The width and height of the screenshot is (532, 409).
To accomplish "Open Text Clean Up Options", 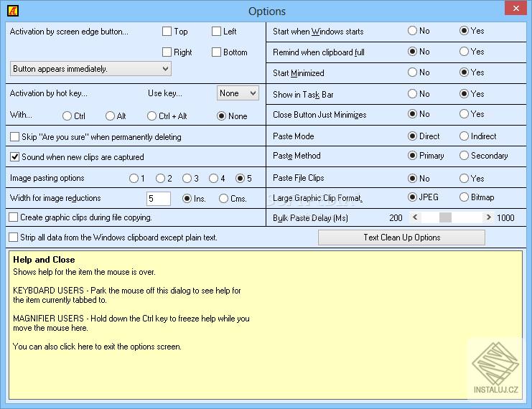I will pyautogui.click(x=402, y=238).
